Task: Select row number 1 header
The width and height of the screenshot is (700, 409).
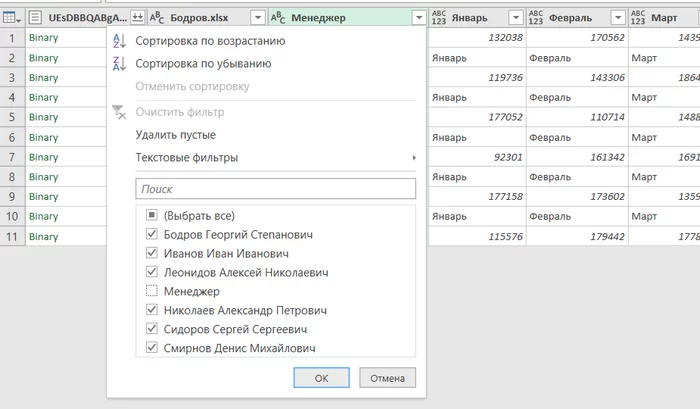Action: (12, 38)
